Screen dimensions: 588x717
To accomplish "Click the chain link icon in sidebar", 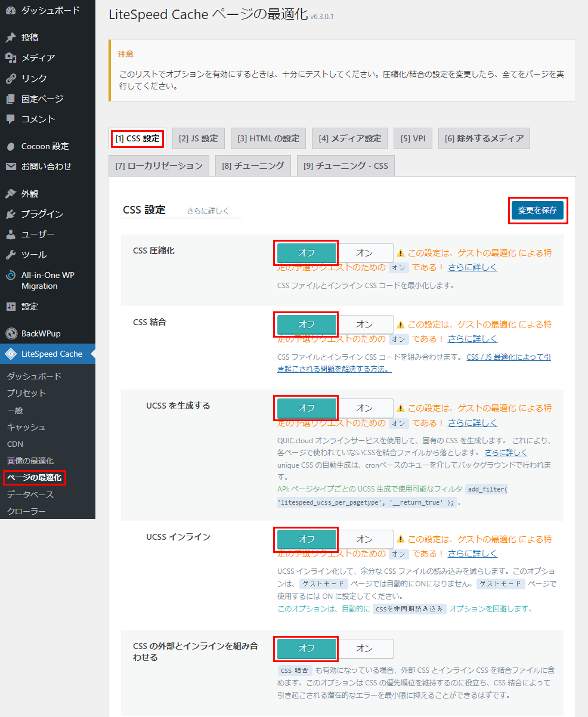I will click(x=11, y=78).
